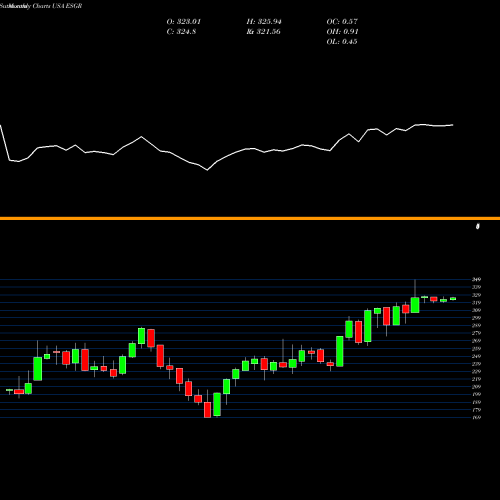The width and height of the screenshot is (500, 500).
Task: Click the lowest red candle near 169
Action: click(x=207, y=410)
